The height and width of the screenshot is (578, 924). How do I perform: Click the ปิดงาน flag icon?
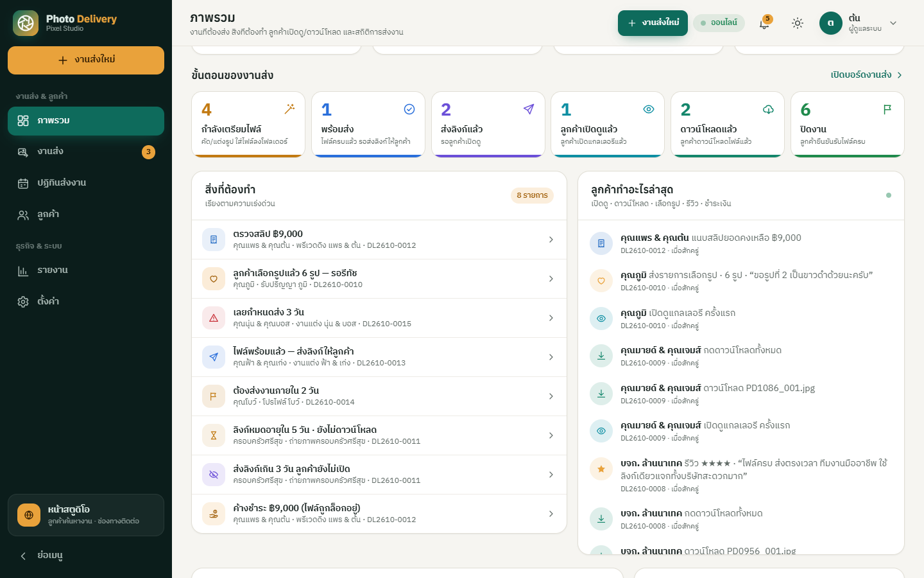887,109
